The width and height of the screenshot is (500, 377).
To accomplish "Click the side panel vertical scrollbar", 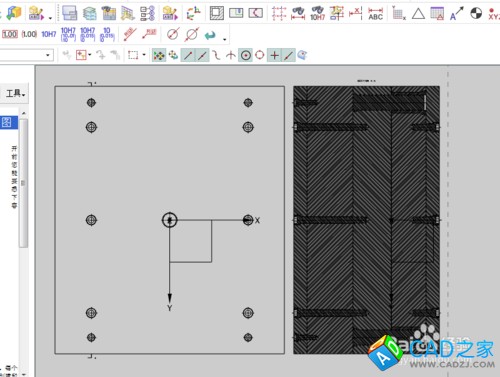I will pyautogui.click(x=23, y=183).
